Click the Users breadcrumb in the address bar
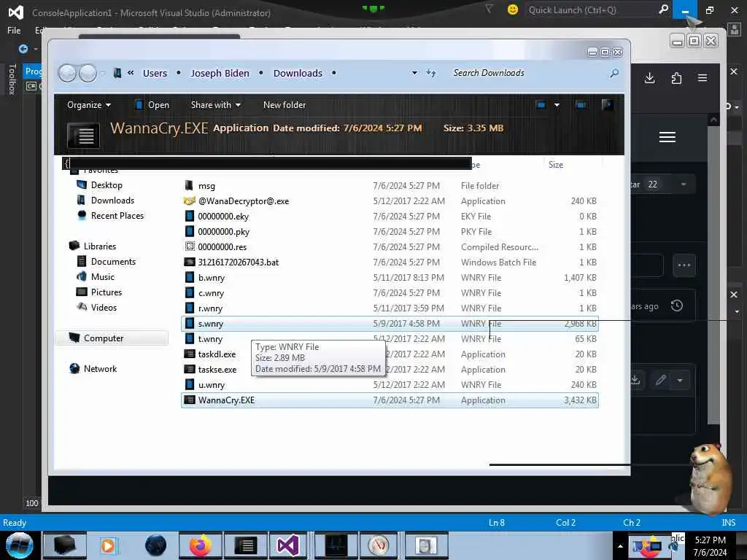This screenshot has height=560, width=747. click(155, 74)
